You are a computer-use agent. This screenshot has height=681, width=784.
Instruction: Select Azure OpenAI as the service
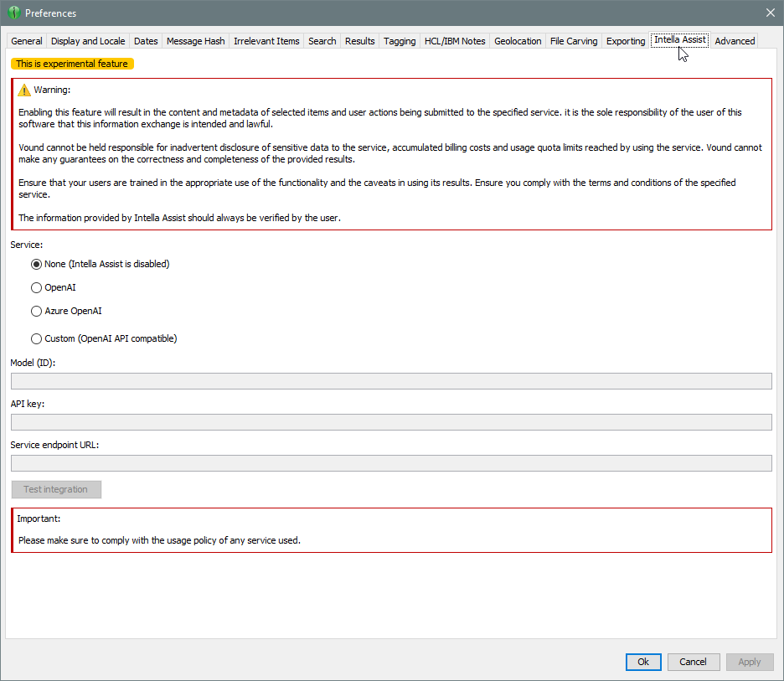pos(36,311)
